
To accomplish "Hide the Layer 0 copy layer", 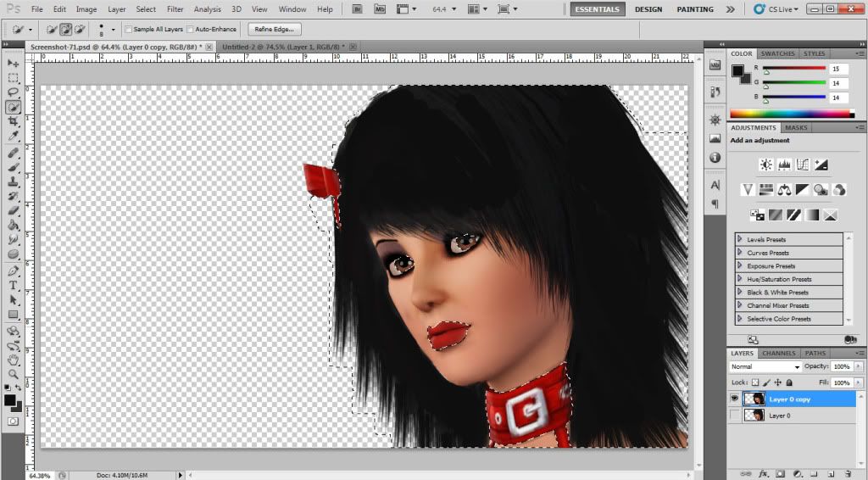I will [x=735, y=399].
